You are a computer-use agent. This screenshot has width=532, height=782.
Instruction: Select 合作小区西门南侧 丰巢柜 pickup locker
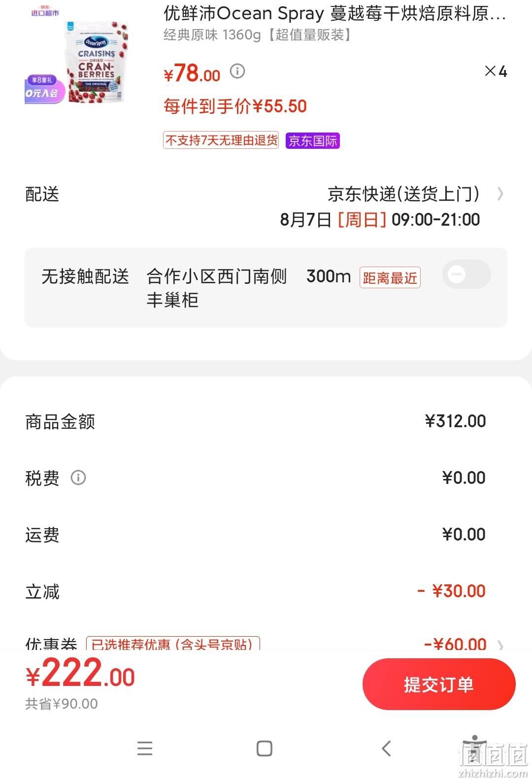coord(217,288)
